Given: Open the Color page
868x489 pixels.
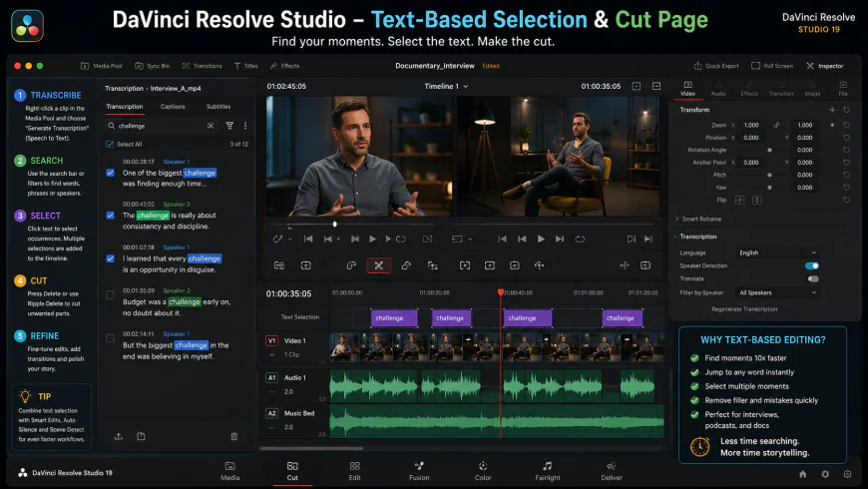Looking at the screenshot, I should [x=483, y=471].
